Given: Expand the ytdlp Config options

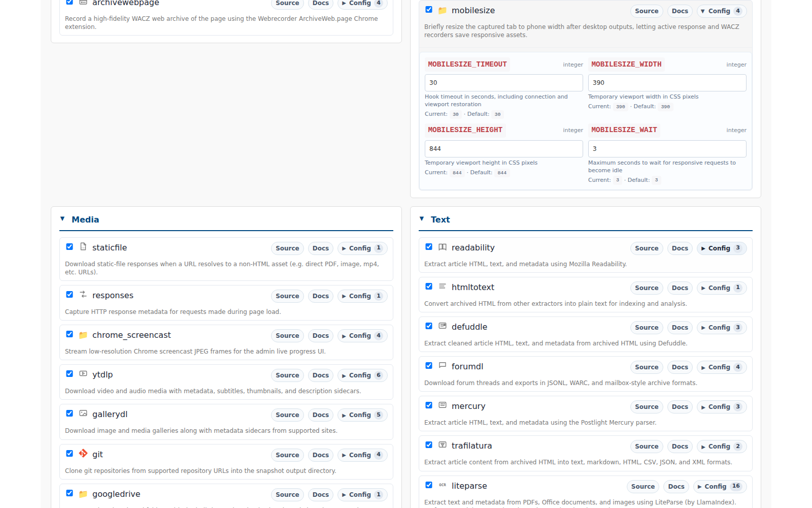Looking at the screenshot, I should pyautogui.click(x=361, y=375).
